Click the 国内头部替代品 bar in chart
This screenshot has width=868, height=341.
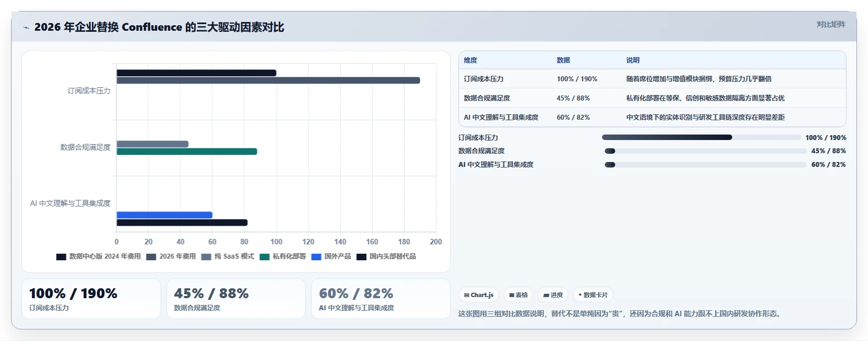[x=182, y=223]
